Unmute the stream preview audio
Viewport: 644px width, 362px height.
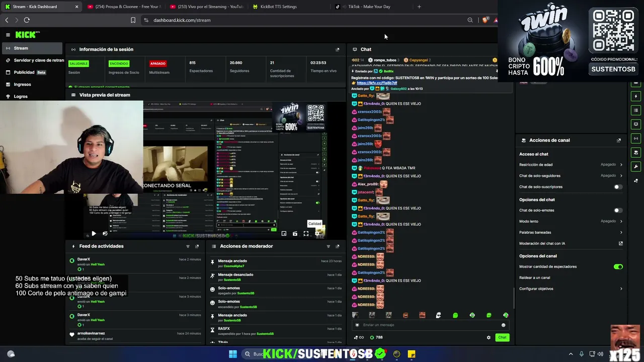tap(105, 233)
